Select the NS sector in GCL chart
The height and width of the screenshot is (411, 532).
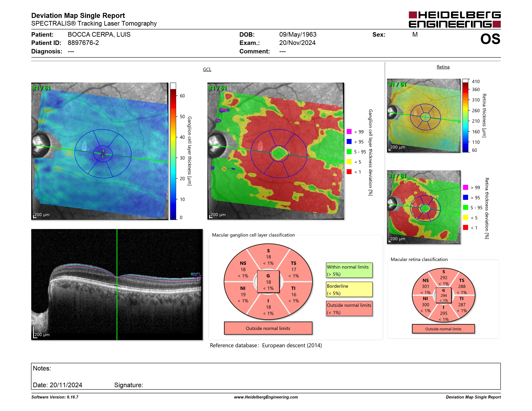(243, 269)
